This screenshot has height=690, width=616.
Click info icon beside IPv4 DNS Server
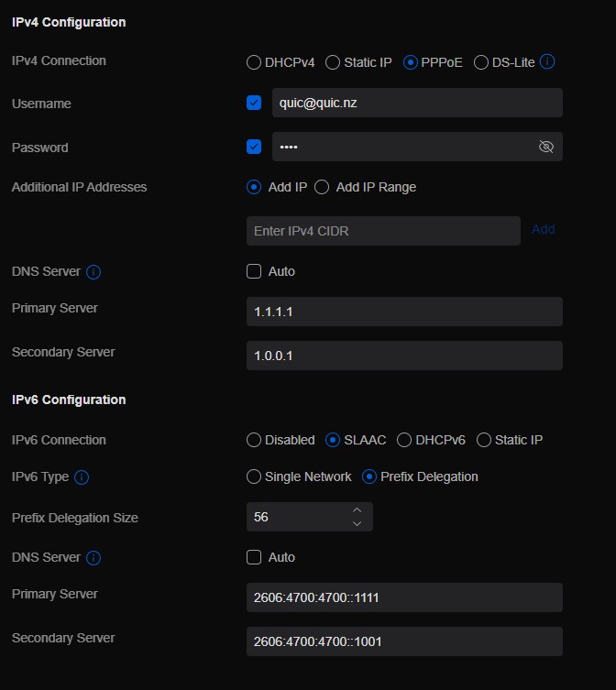[93, 272]
